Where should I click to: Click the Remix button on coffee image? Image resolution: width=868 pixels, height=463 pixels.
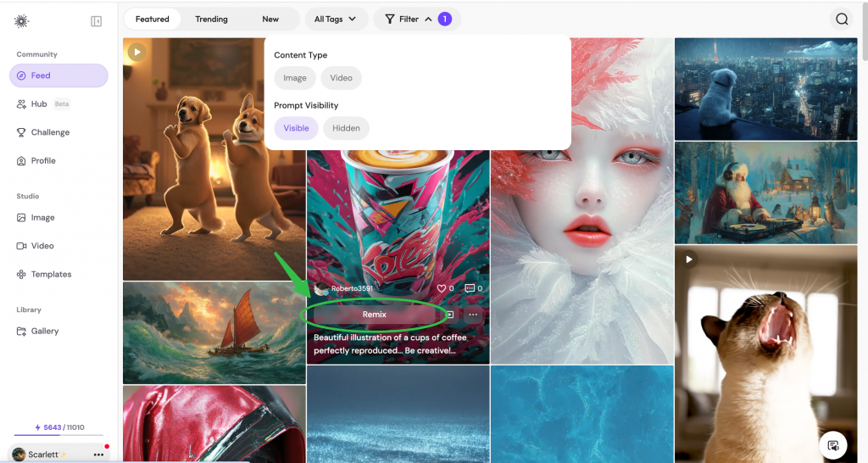click(x=374, y=315)
